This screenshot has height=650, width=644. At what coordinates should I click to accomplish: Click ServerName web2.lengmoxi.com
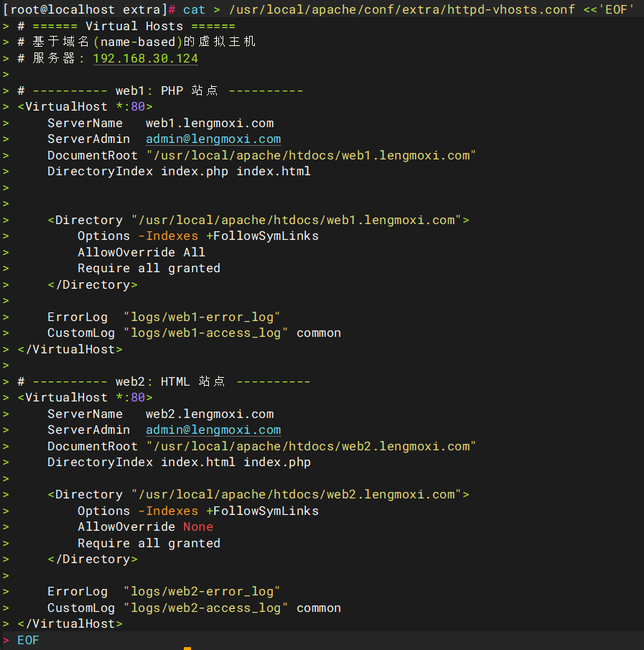(x=160, y=414)
